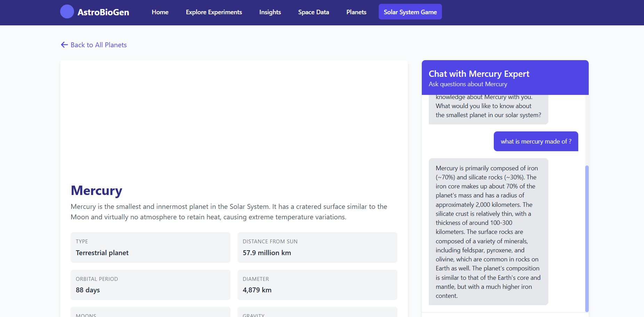
Task: Click the 57.9 million km distance value
Action: pyautogui.click(x=267, y=253)
